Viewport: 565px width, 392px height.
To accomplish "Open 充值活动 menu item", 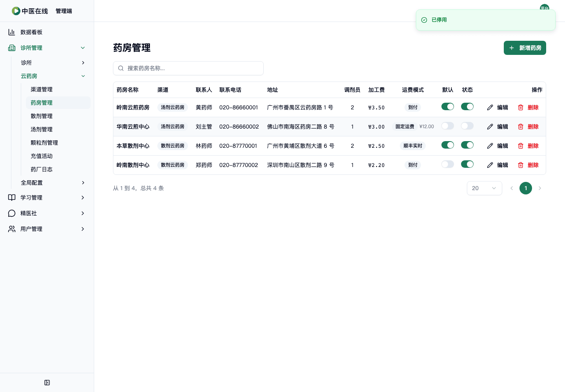I will click(58, 156).
